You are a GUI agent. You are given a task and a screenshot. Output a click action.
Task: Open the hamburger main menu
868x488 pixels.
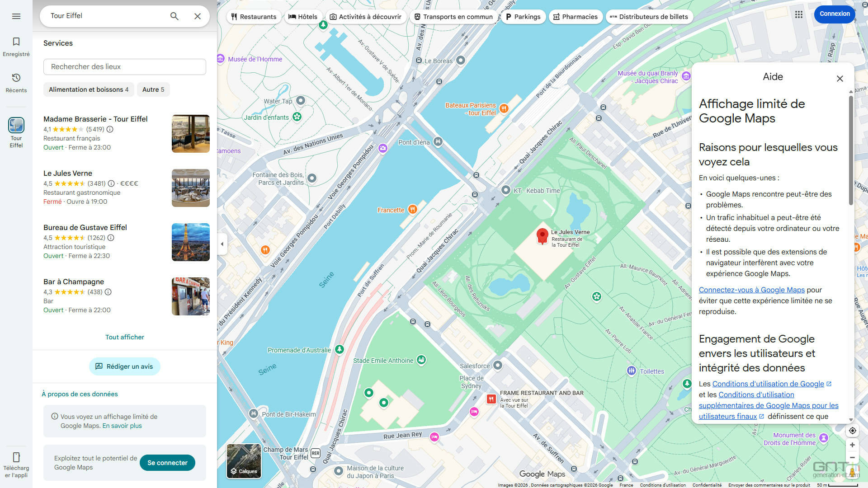point(16,16)
